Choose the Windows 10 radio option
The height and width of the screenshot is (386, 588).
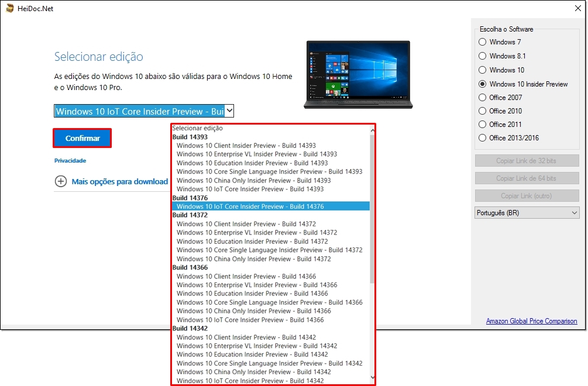(x=483, y=70)
